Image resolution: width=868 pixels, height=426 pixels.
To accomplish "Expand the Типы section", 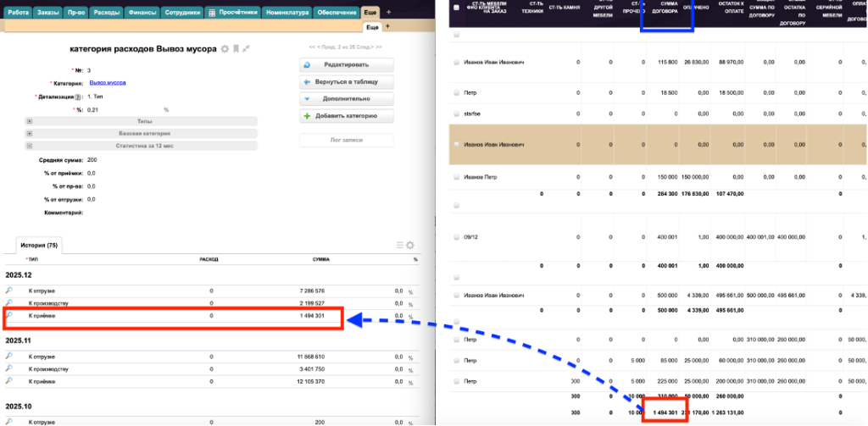I will coord(31,122).
